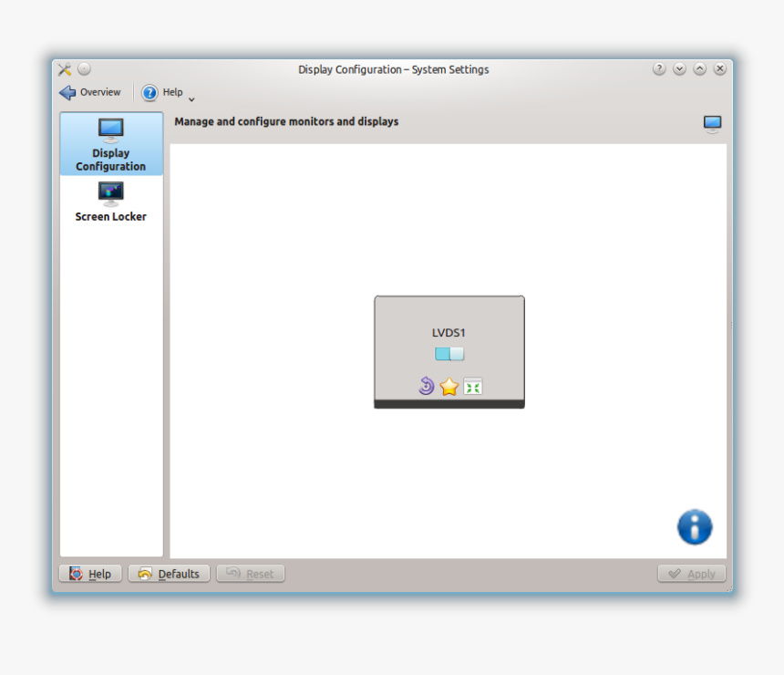Viewport: 784px width, 675px height.
Task: Click the Reset button
Action: coord(251,574)
